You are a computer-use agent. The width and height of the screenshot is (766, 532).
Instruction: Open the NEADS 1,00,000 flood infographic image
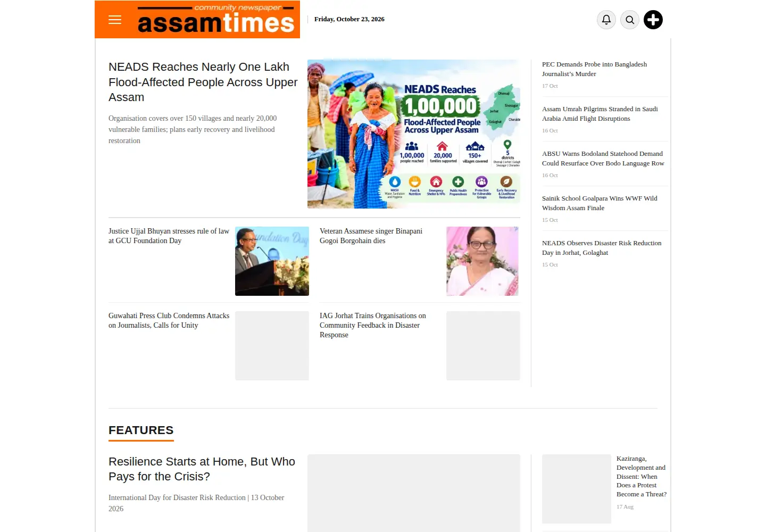click(x=414, y=134)
